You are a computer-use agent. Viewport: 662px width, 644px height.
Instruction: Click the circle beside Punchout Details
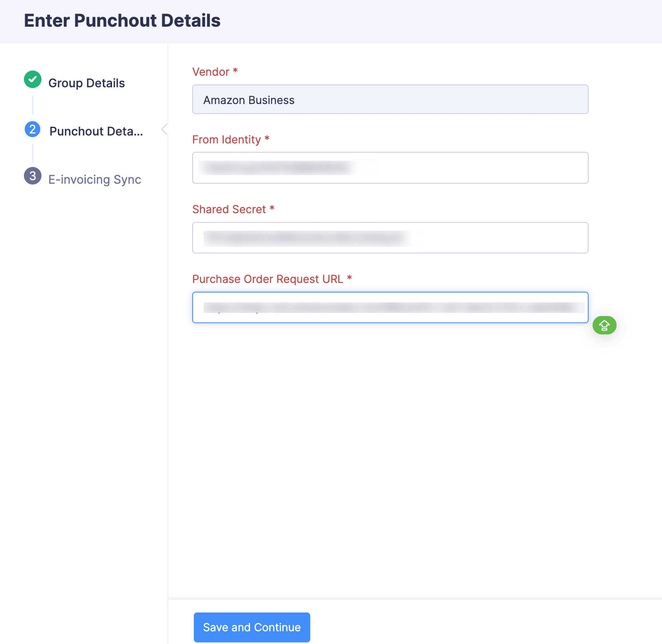[32, 130]
